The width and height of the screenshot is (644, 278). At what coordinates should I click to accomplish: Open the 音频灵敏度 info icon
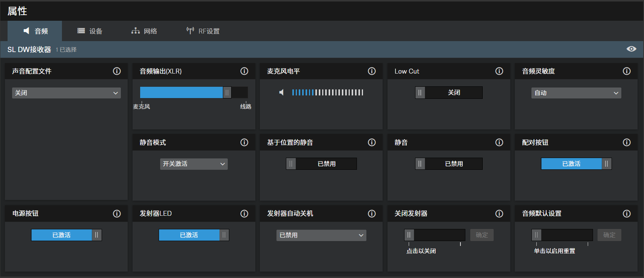627,71
